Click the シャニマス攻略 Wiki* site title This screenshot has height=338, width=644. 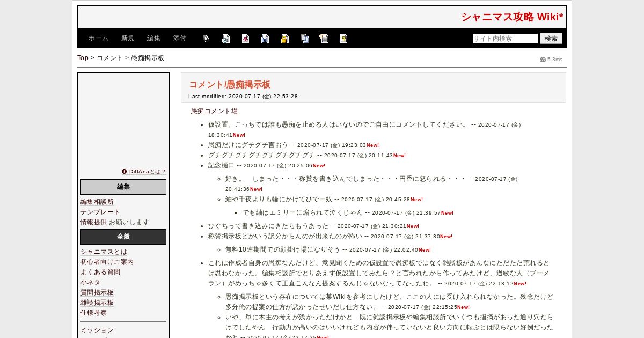pyautogui.click(x=513, y=17)
